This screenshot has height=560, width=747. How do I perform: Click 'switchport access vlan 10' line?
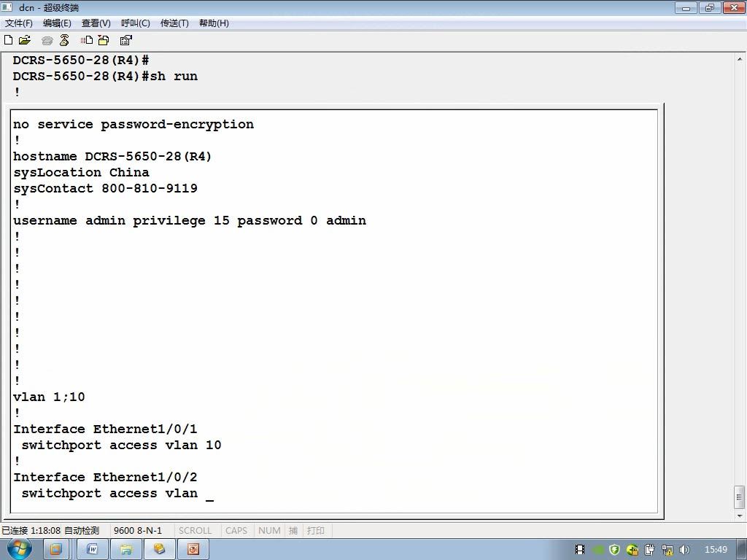pyautogui.click(x=122, y=446)
